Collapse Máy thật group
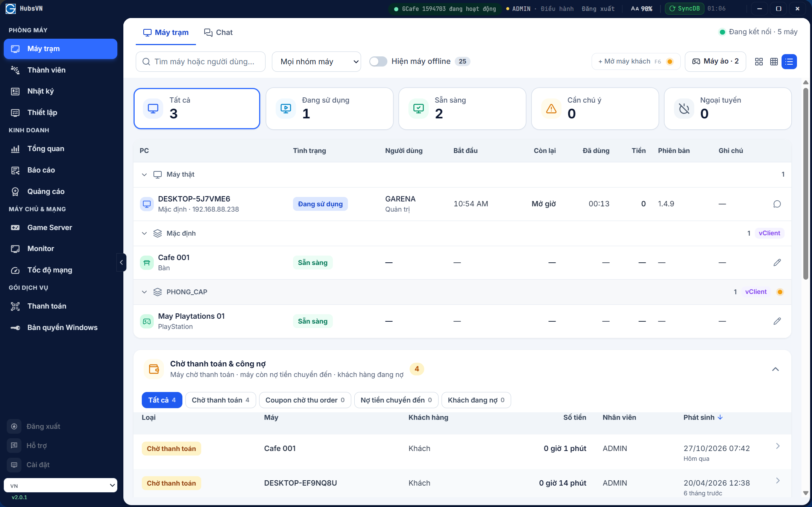Image resolution: width=812 pixels, height=507 pixels. point(144,174)
